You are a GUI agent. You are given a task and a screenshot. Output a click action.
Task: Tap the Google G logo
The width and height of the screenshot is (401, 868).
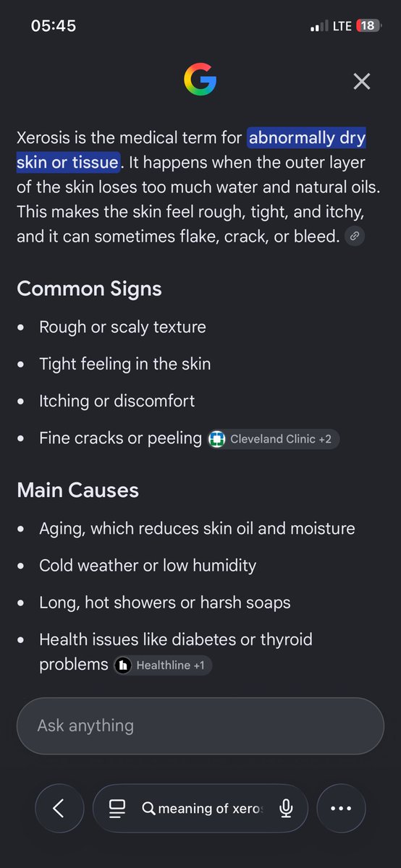(x=200, y=80)
